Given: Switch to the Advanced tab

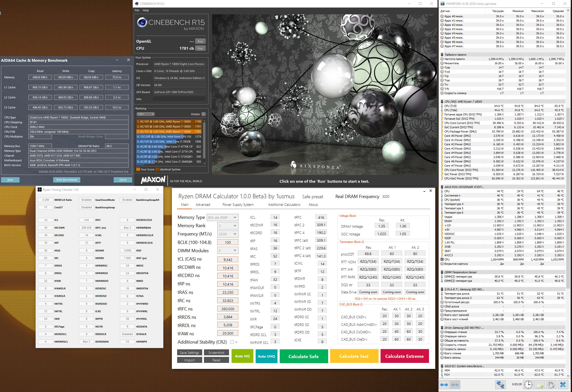Looking at the screenshot, I should click(x=203, y=205).
